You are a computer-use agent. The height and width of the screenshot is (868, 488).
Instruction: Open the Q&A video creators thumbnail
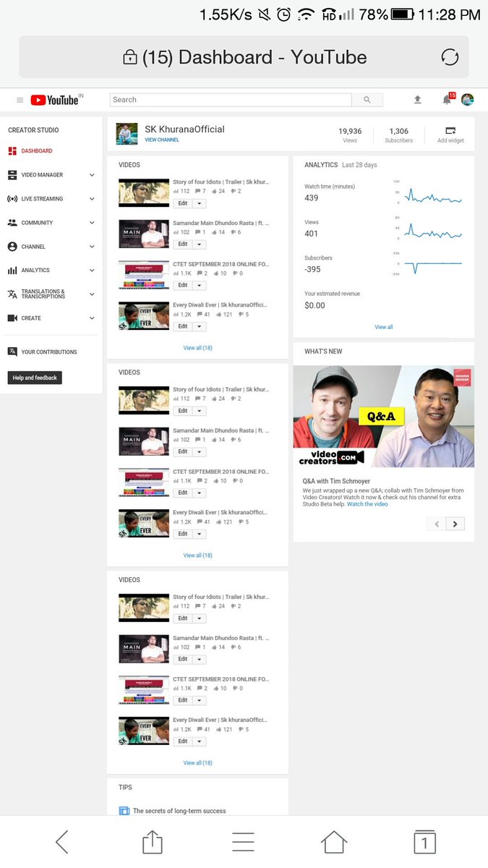tap(384, 417)
